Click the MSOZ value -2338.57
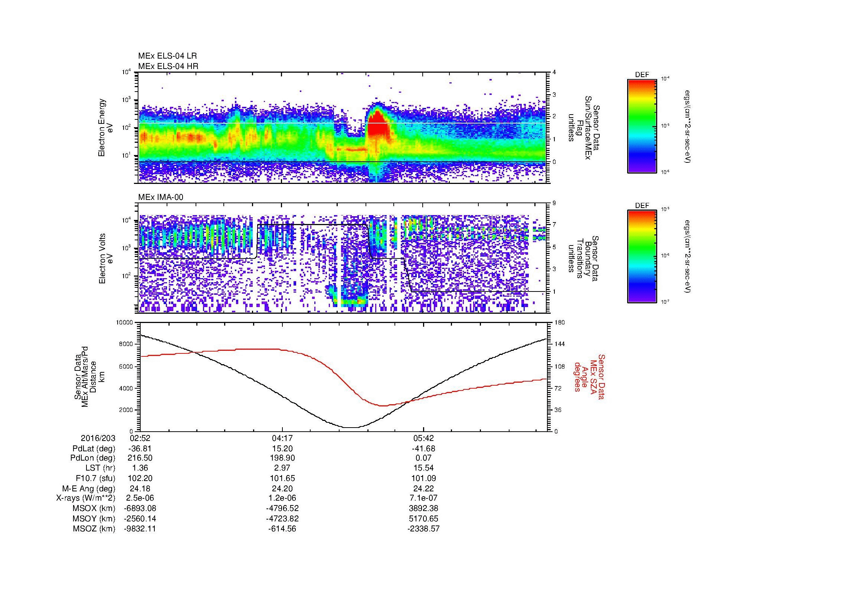The image size is (868, 613). [423, 529]
